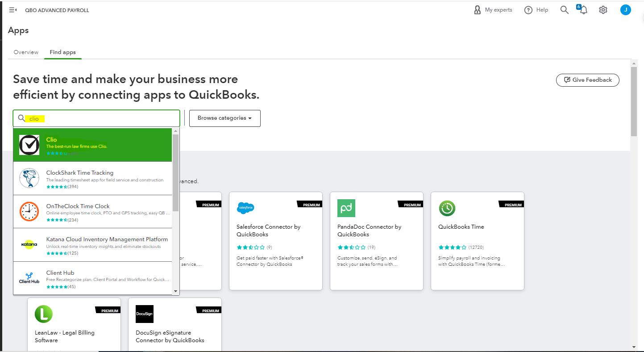Click the Client Hub logo
Viewport: 644px width, 352px height.
29,278
